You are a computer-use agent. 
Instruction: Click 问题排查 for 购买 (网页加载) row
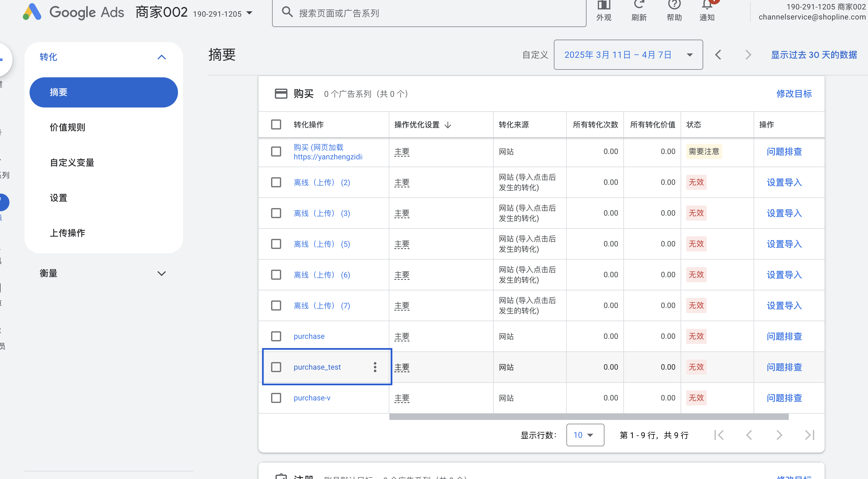point(784,151)
